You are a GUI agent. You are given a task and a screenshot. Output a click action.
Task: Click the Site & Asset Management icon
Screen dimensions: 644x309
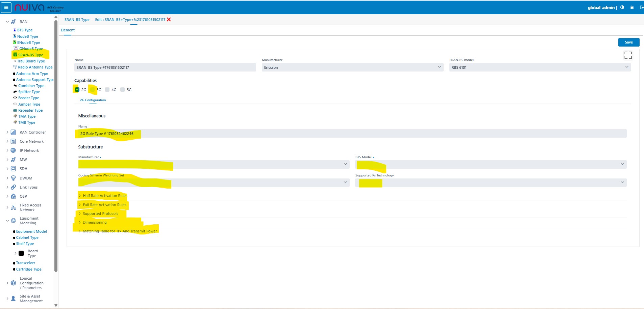pos(13,299)
